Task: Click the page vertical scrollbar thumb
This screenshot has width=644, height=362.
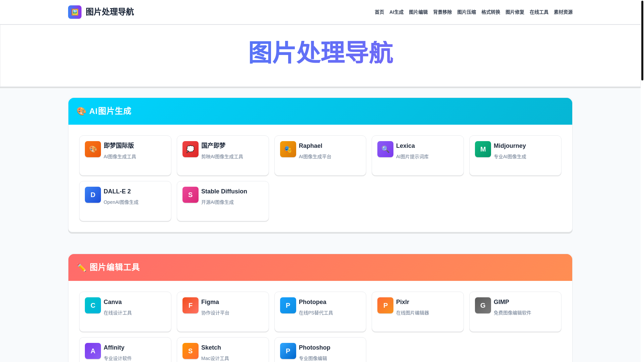Action: [642, 41]
